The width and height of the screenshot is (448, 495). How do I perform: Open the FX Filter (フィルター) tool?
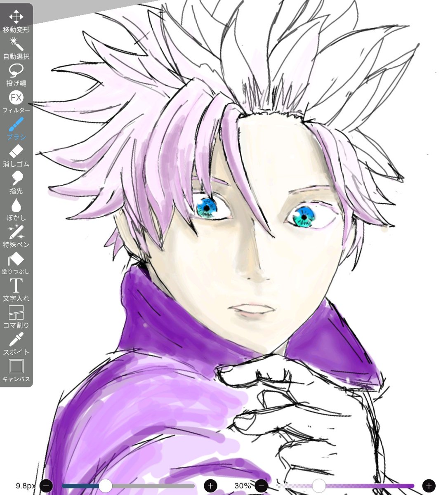tap(16, 101)
